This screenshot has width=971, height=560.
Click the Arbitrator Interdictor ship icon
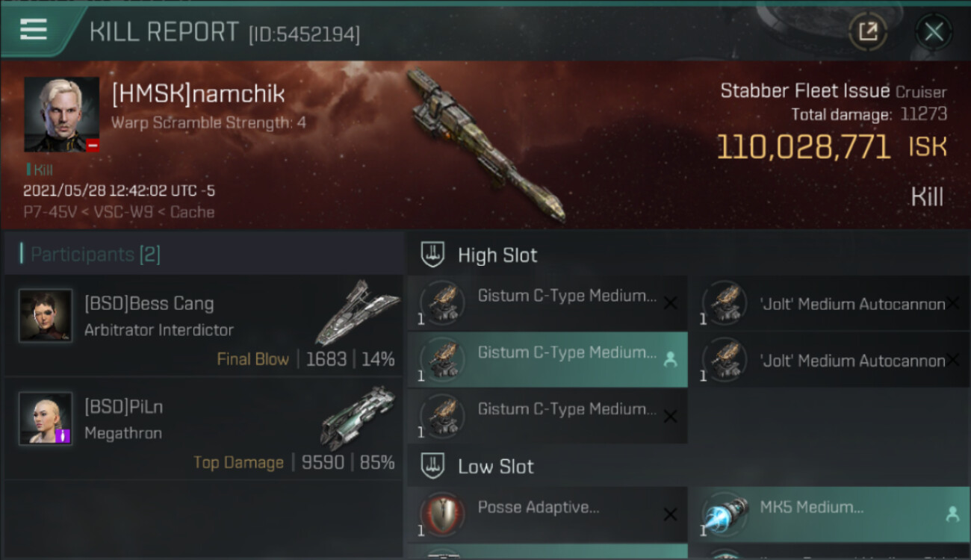tap(355, 313)
